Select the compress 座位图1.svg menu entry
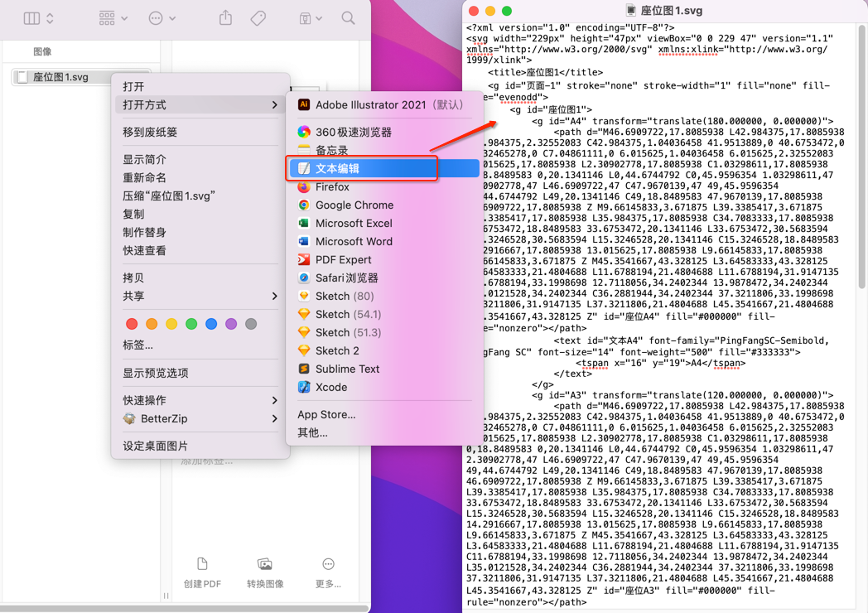 200,196
